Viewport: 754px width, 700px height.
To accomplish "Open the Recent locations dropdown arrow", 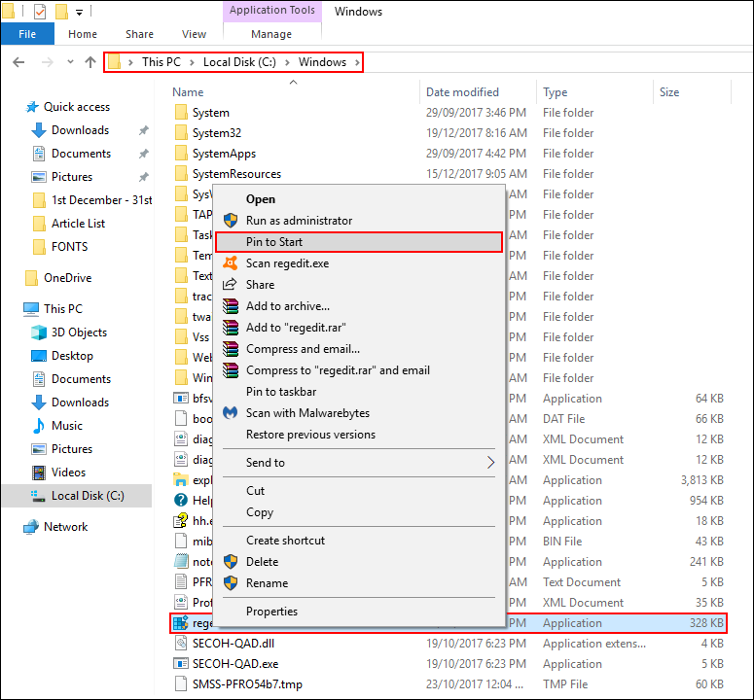I will tap(70, 61).
